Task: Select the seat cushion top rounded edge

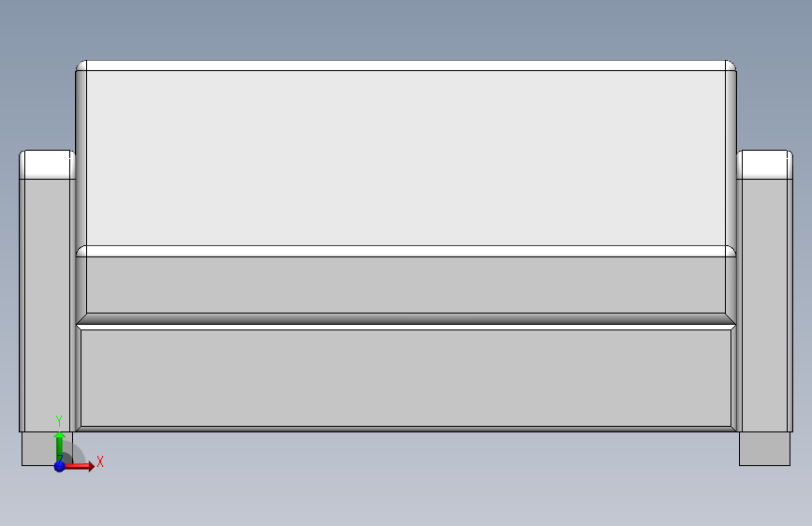Action: pyautogui.click(x=406, y=251)
